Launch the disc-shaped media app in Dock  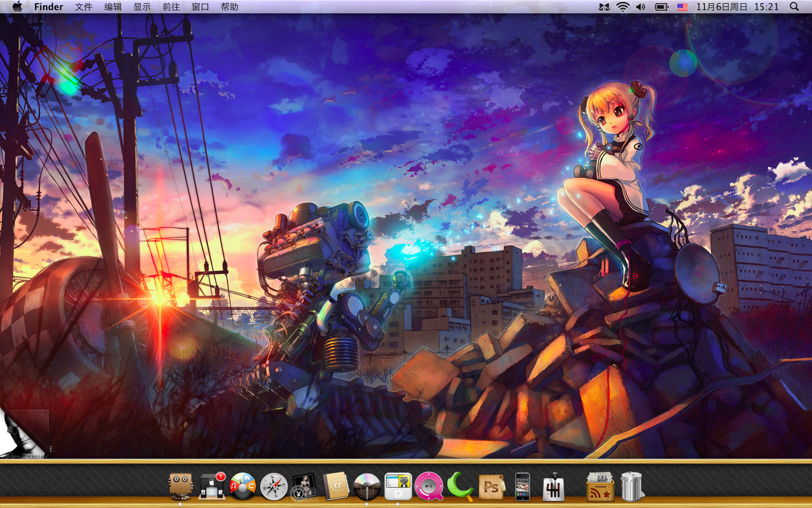(367, 486)
